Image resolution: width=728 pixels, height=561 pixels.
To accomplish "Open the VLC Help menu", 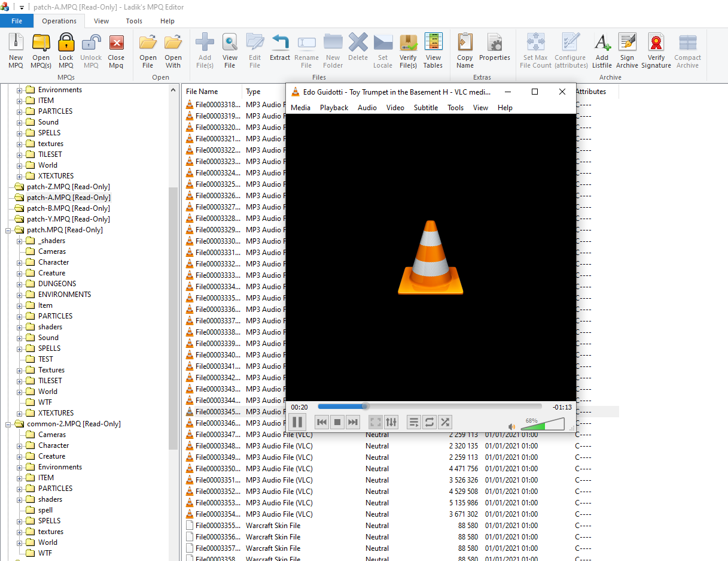I will 505,108.
